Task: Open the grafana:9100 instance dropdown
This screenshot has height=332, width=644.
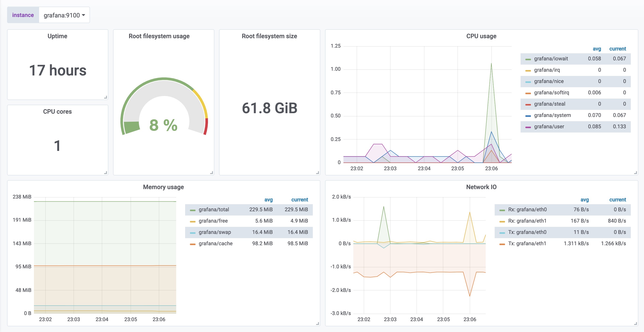Action: tap(64, 15)
